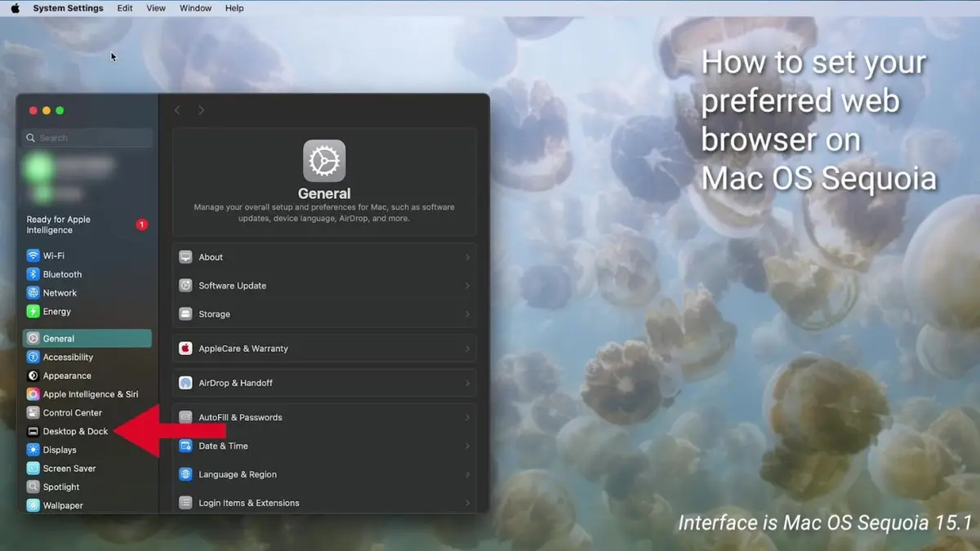This screenshot has width=980, height=551.
Task: Click the AutoFill & Passwords icon
Action: pos(185,417)
